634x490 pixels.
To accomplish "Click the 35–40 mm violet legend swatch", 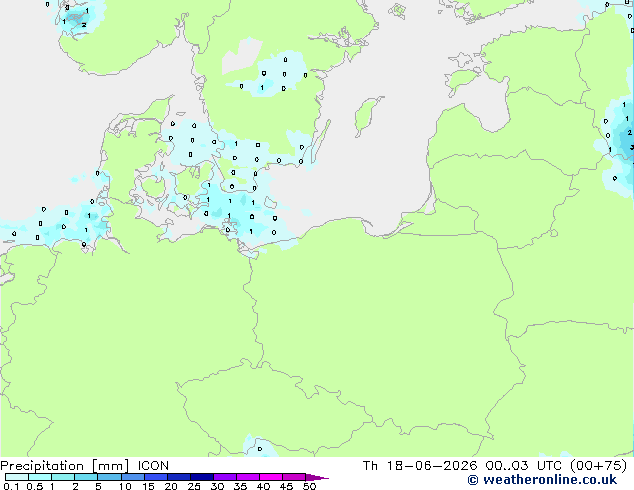I will click(248, 477).
